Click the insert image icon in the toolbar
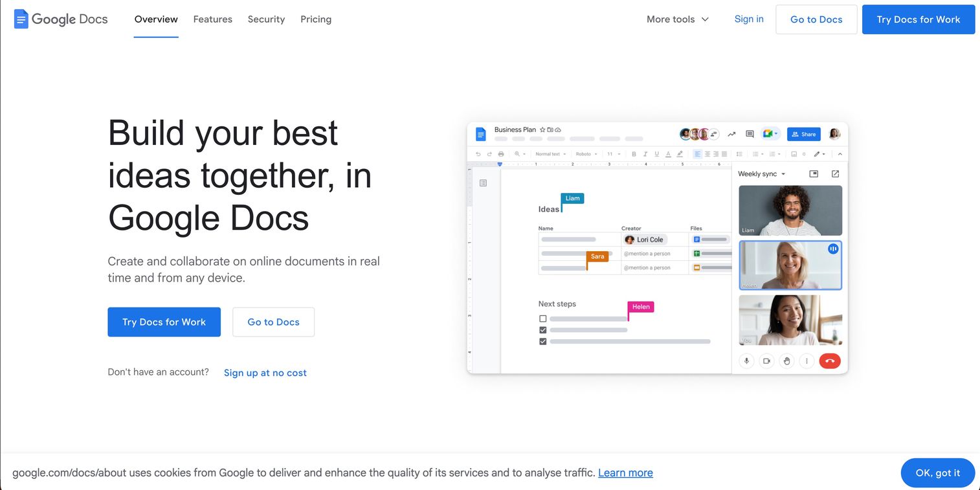Image resolution: width=980 pixels, height=490 pixels. 794,154
